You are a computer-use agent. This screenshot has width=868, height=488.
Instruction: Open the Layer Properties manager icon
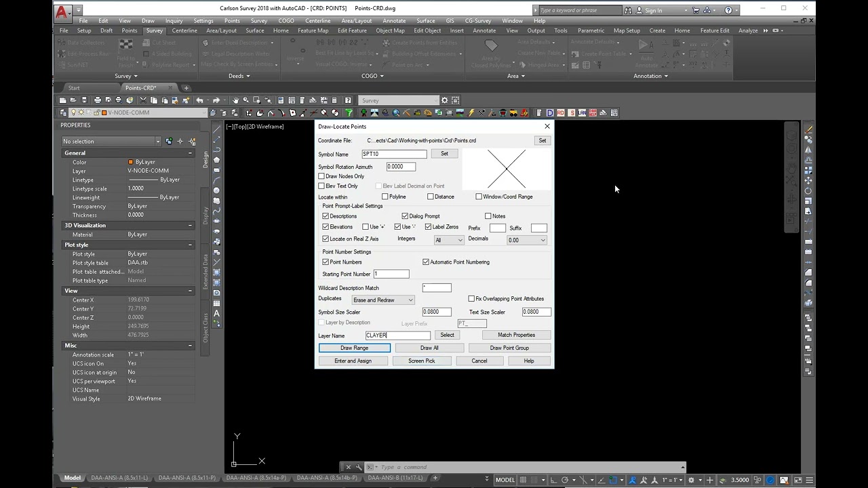coord(63,113)
